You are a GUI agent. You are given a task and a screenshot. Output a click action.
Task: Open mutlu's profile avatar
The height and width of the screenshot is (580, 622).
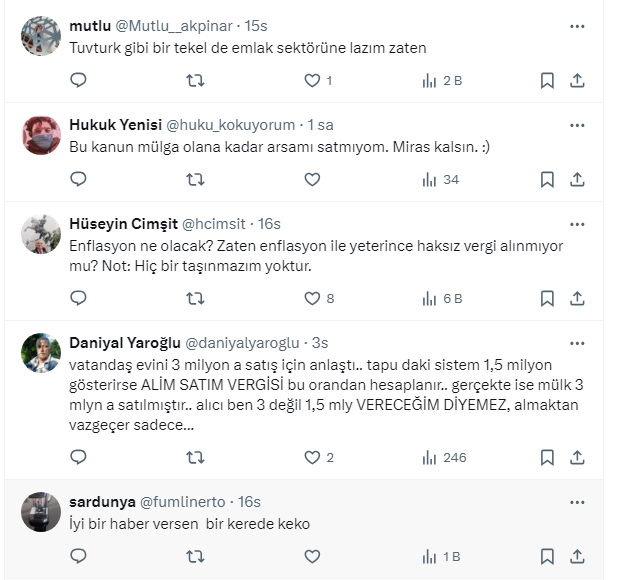pos(41,36)
